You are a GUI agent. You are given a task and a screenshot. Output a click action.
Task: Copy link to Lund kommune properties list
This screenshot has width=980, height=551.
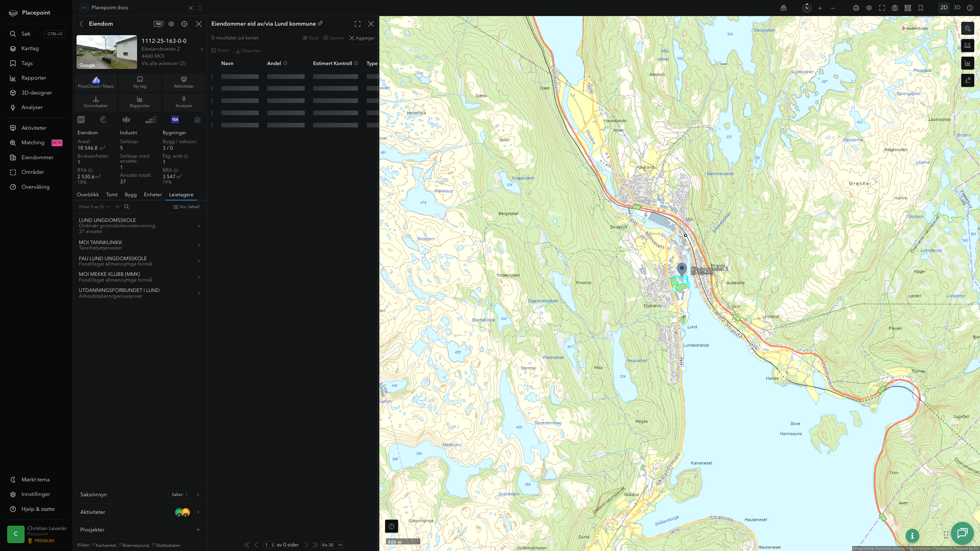click(320, 23)
